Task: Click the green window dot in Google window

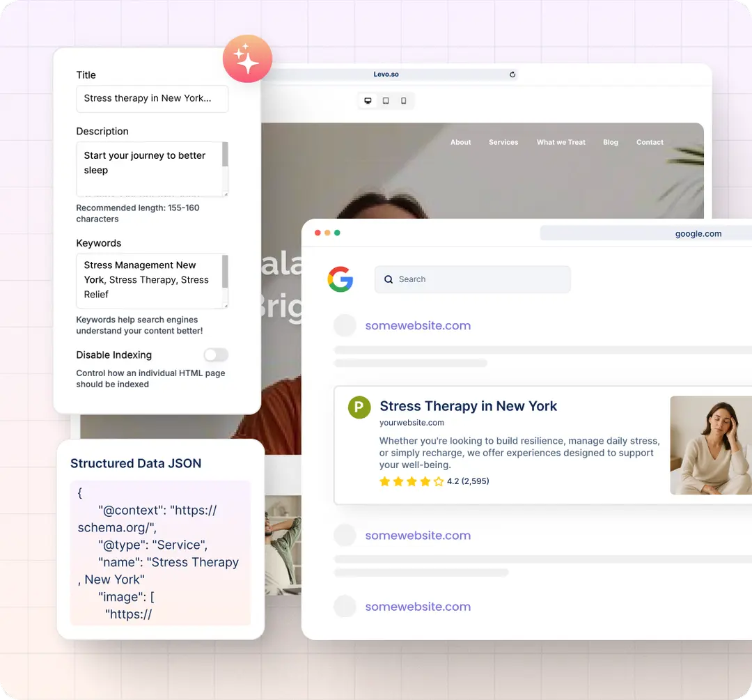Action: [x=337, y=233]
